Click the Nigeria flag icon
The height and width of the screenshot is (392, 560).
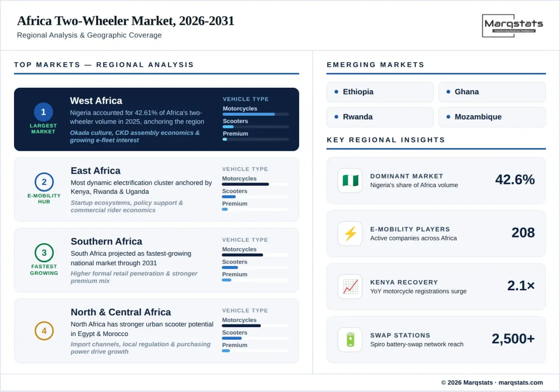[350, 181]
